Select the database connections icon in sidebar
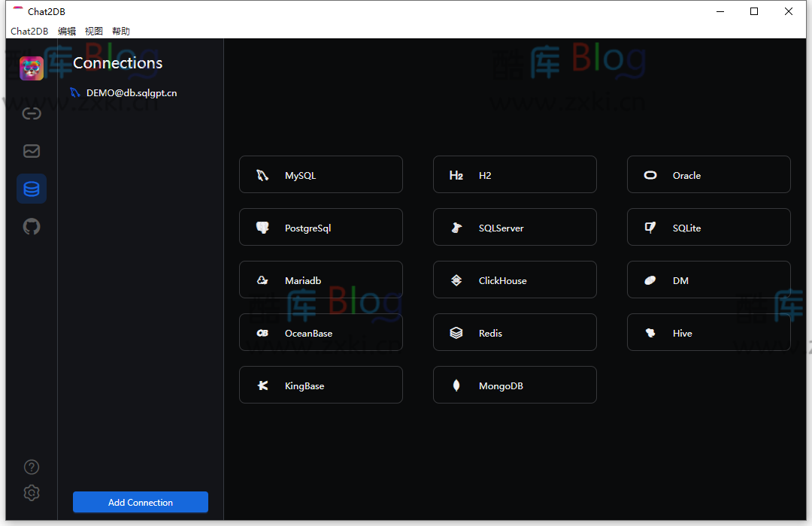The width and height of the screenshot is (812, 526). pos(31,189)
